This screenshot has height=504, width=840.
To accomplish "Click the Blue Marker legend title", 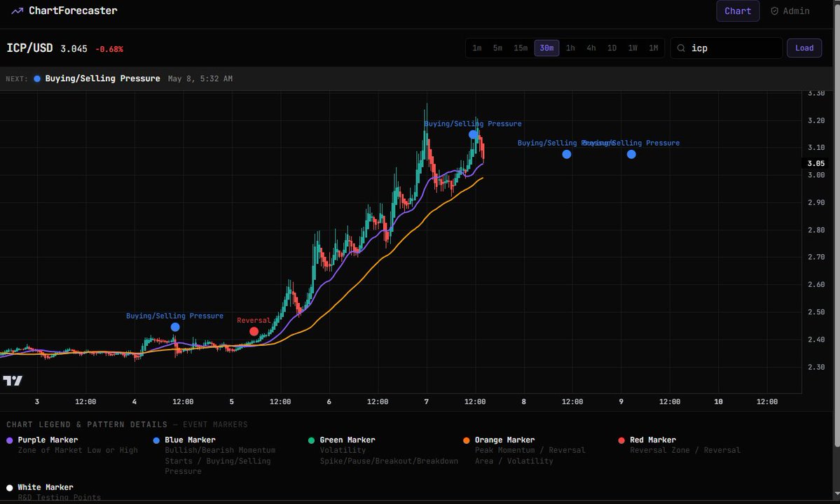I will pyautogui.click(x=190, y=440).
